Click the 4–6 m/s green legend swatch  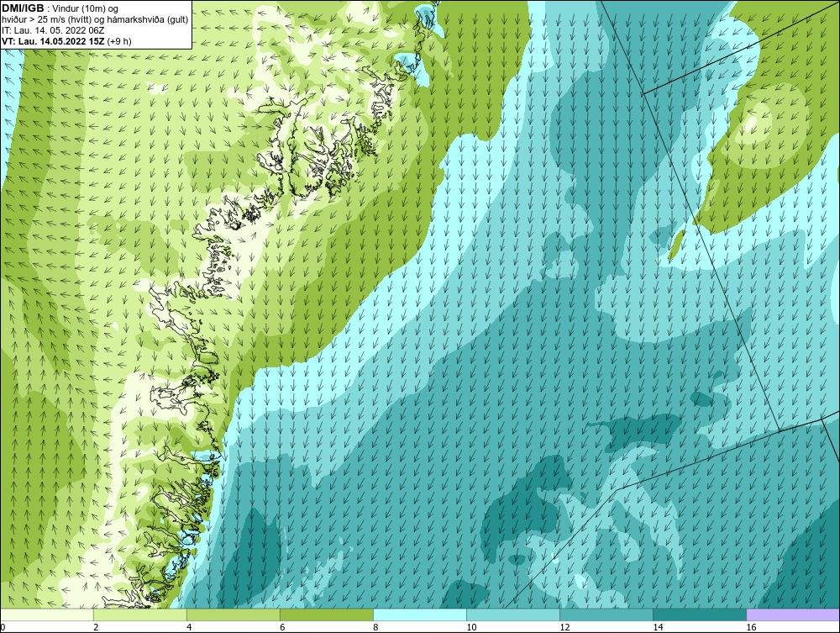(x=233, y=615)
